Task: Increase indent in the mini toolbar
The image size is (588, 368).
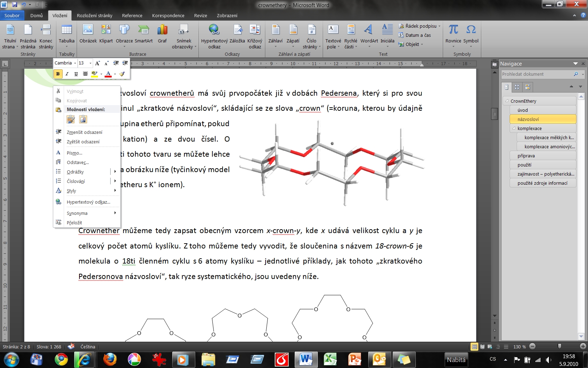Action: tap(125, 63)
